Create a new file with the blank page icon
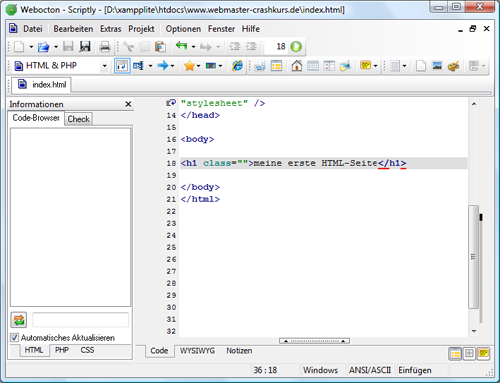 (x=19, y=47)
